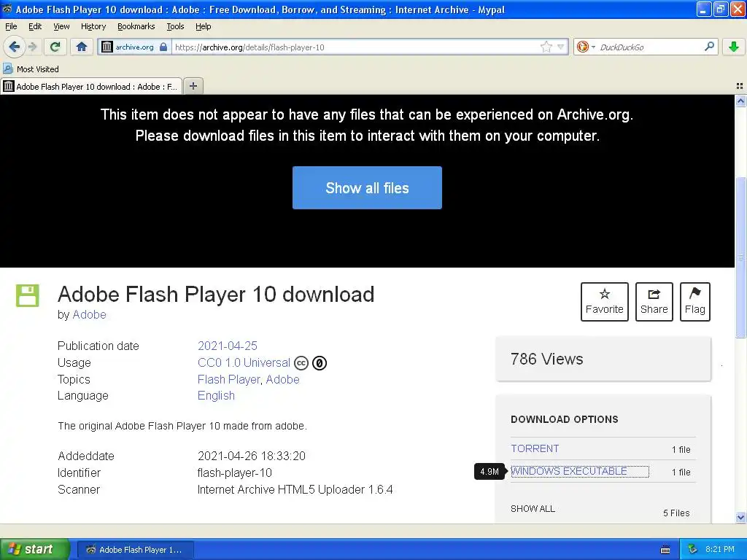Click the identifier value flash-player-10

pyautogui.click(x=234, y=472)
